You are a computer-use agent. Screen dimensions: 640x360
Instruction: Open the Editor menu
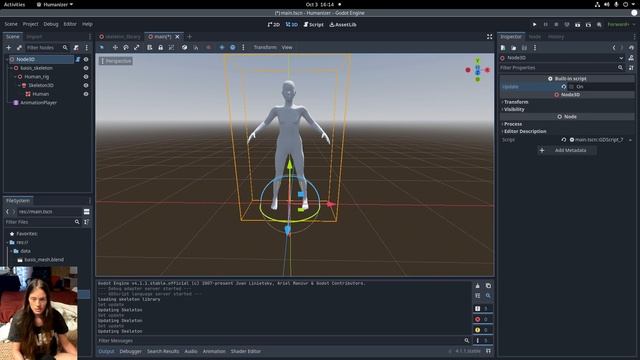(x=70, y=24)
